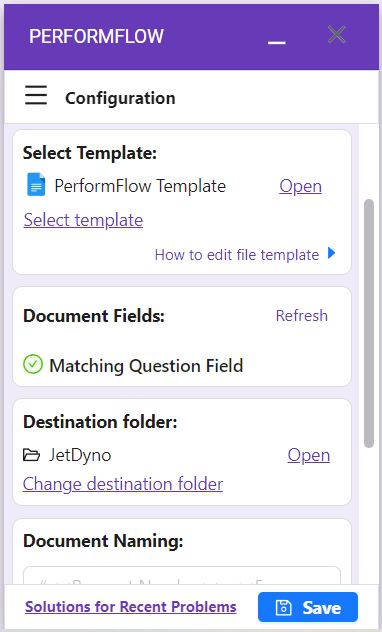Open the hamburger menu beside Configuration
The image size is (382, 632).
[36, 96]
